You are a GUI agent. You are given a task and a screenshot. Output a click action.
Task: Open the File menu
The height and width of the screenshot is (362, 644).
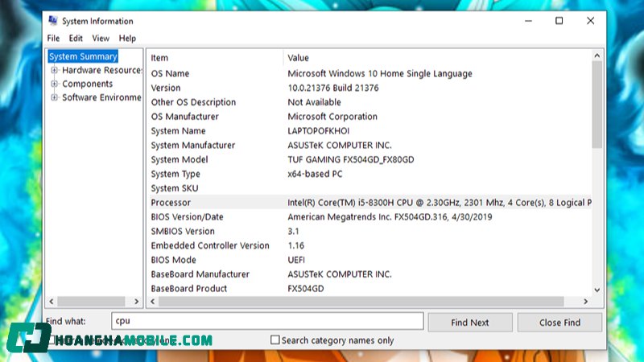[x=53, y=38]
